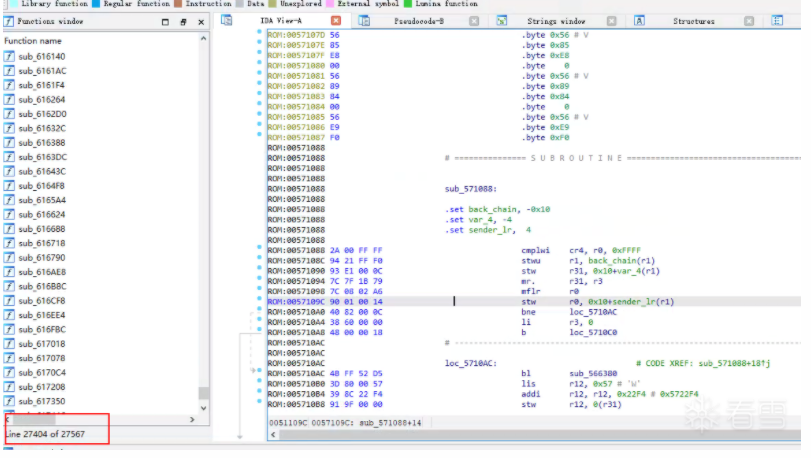
Task: Click the function icon beside sub_616CF8
Action: click(x=9, y=301)
